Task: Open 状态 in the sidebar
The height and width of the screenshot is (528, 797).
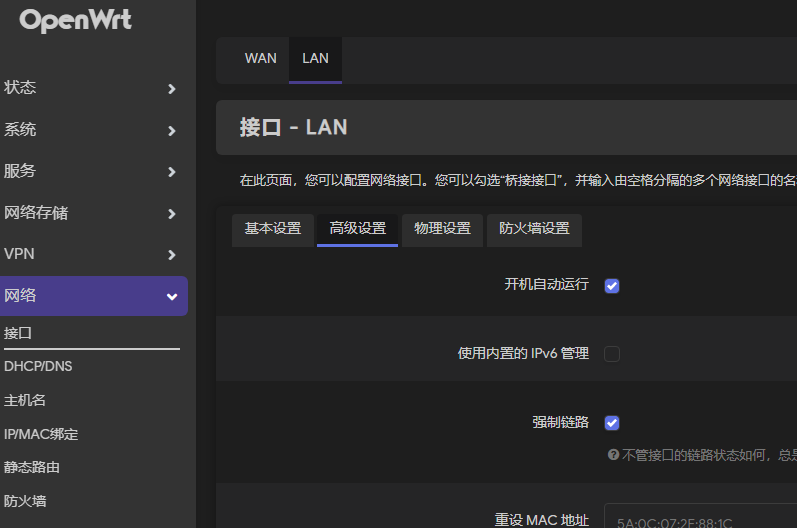Action: click(x=20, y=87)
